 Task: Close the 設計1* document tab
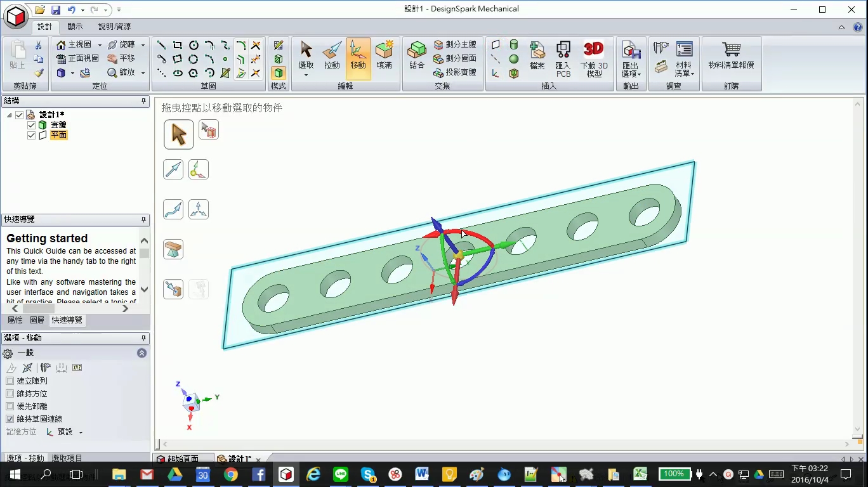pos(258,460)
